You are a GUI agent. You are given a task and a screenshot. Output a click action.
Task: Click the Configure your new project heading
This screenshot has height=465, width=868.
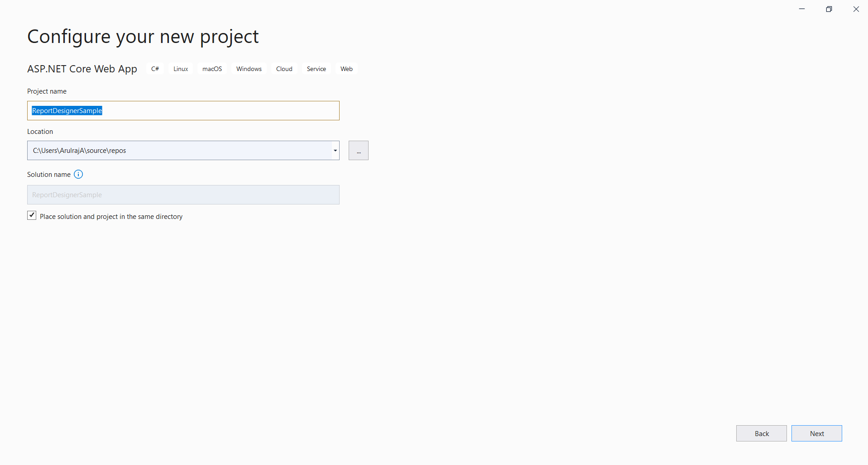pos(143,36)
